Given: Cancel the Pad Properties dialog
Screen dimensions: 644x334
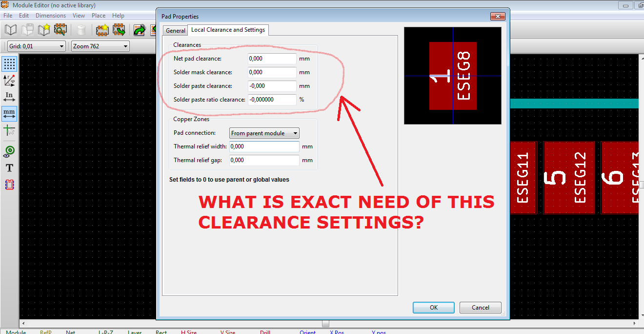Looking at the screenshot, I should (480, 307).
